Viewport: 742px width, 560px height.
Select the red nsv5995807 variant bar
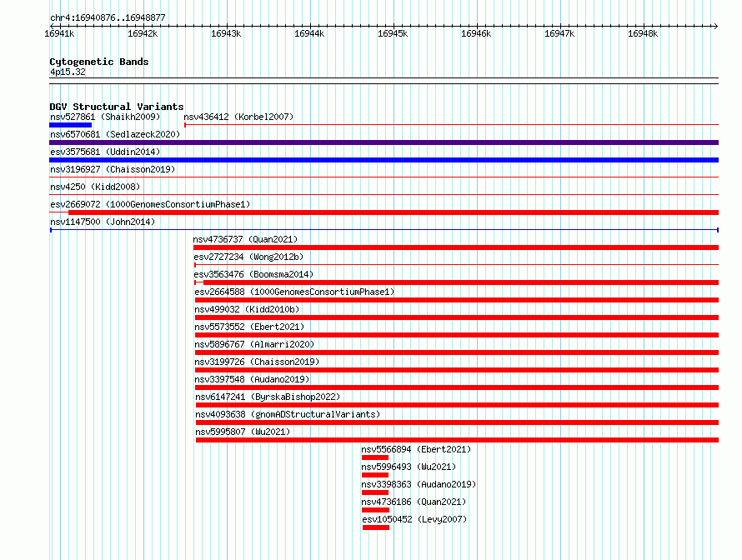[x=457, y=440]
